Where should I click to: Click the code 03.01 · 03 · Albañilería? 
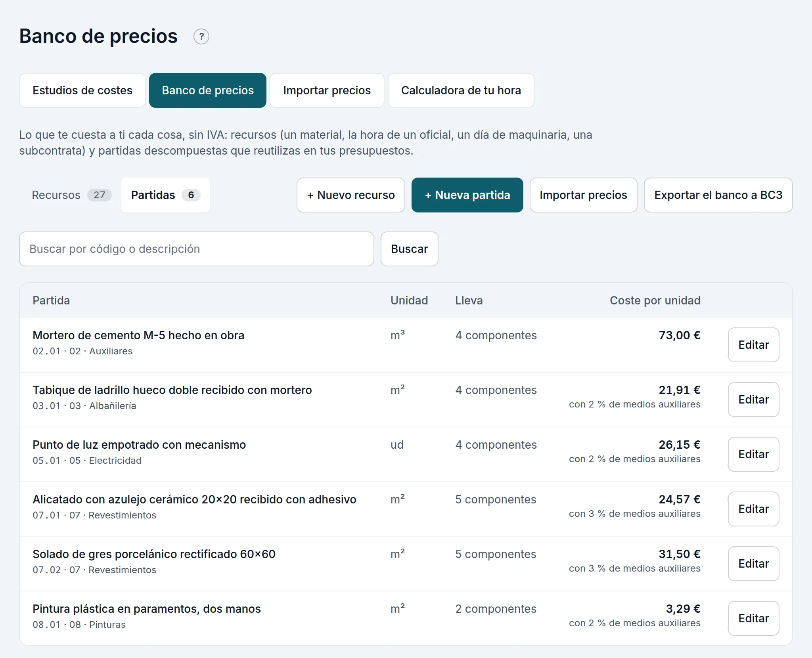(84, 406)
